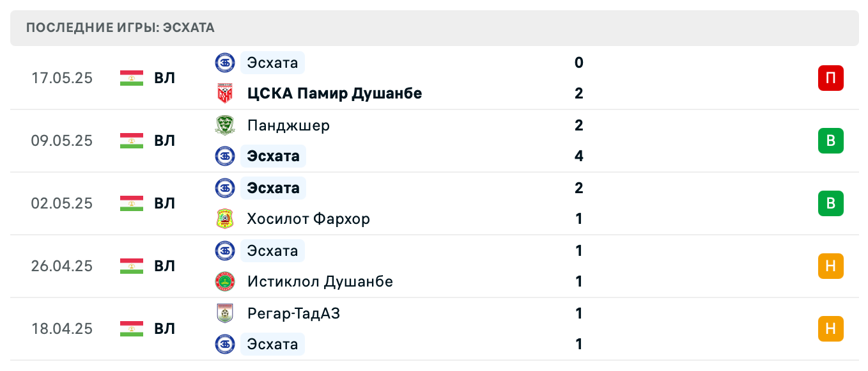The width and height of the screenshot is (868, 371).
Task: Open the Истиклол Душанбе team page
Action: [x=320, y=281]
